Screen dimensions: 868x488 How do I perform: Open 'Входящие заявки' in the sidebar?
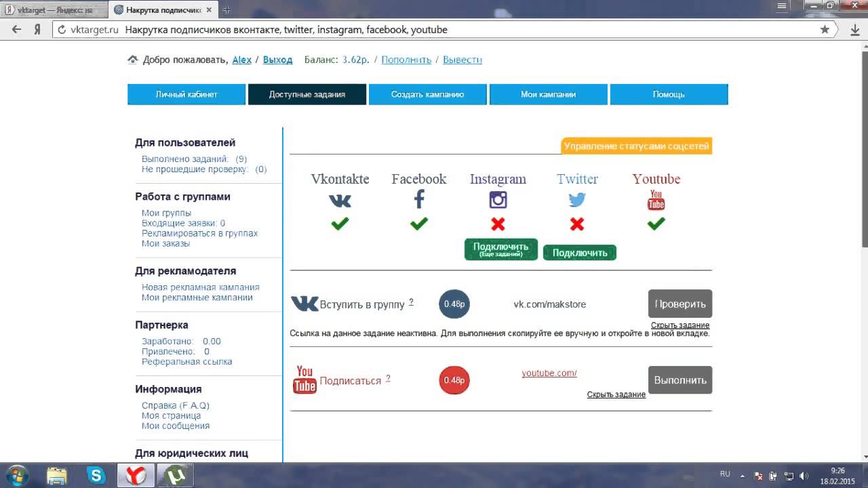point(183,223)
